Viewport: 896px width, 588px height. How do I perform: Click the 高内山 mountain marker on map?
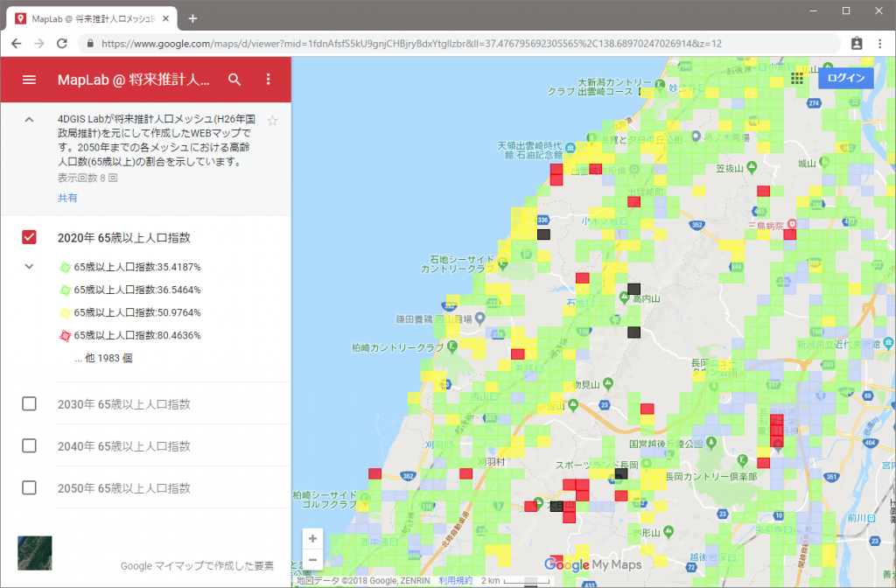[625, 297]
